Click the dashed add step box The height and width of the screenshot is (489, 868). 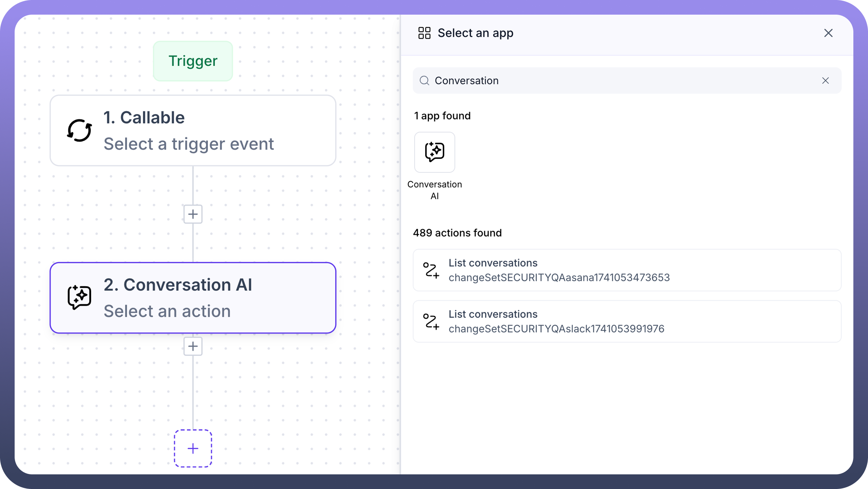click(193, 448)
